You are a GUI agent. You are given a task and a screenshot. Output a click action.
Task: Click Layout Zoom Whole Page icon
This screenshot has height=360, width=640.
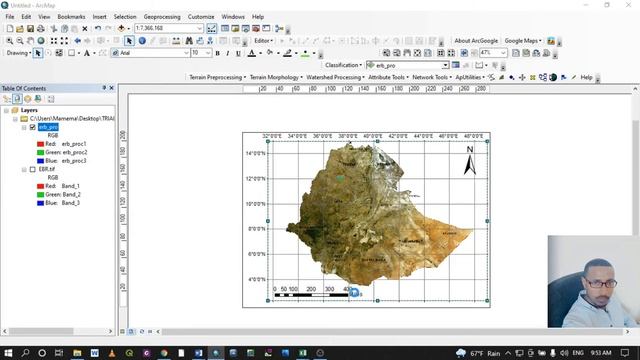417,53
